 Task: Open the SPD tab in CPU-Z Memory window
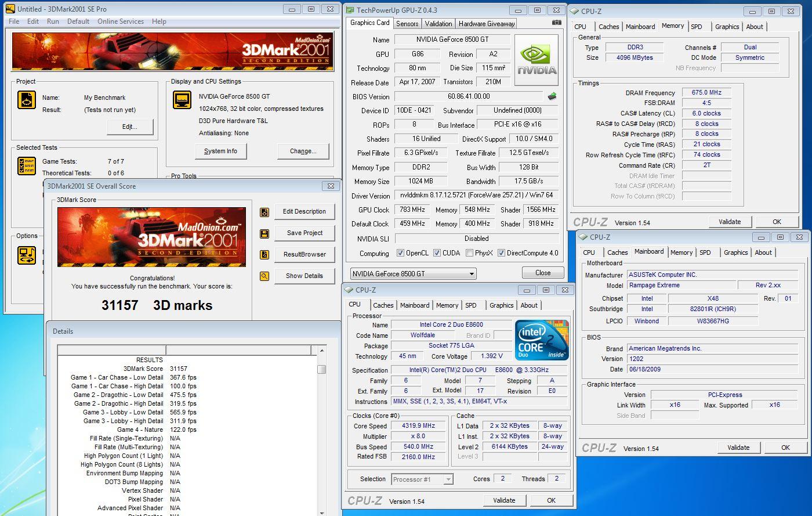[697, 27]
